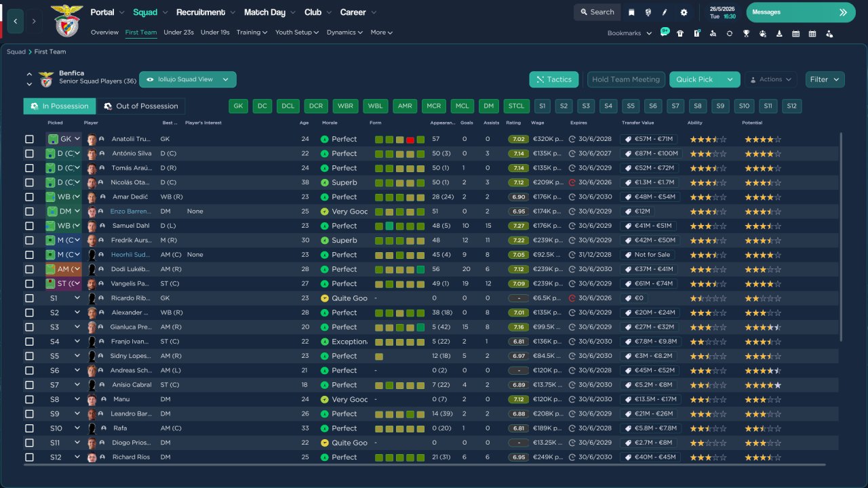Click the Search field
This screenshot has width=868, height=488.
click(596, 12)
